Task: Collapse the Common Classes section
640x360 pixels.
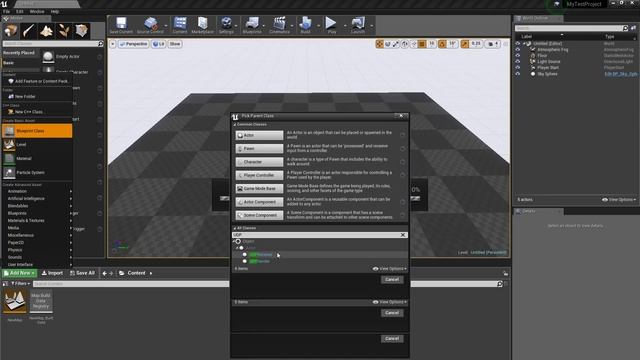Action: 234,124
